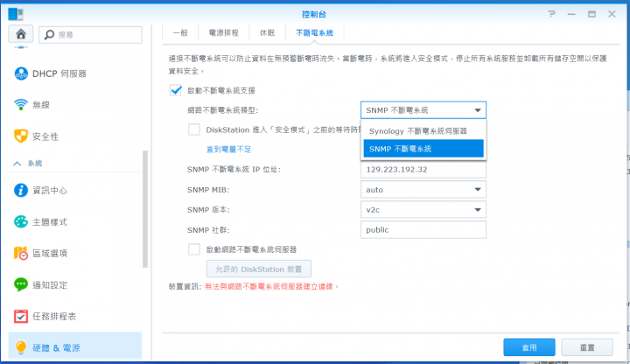Click the 套用 apply button
Screen dimensions: 630x364
click(x=529, y=347)
